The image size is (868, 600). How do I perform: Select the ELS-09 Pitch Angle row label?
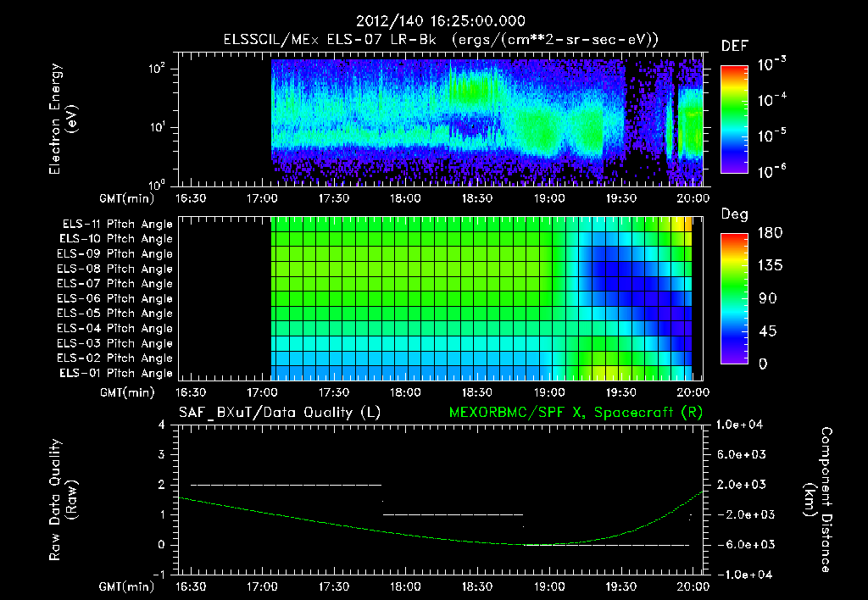[x=115, y=254]
